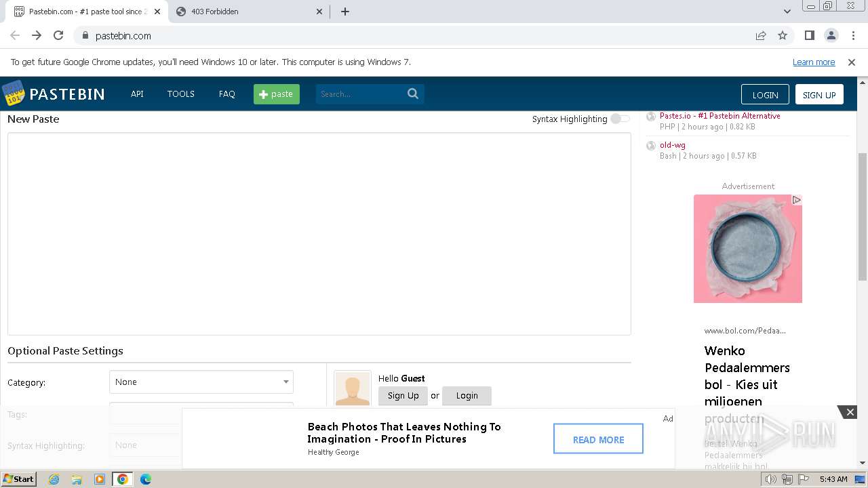The height and width of the screenshot is (488, 868).
Task: Open the Pastes.io paste link
Action: click(719, 116)
